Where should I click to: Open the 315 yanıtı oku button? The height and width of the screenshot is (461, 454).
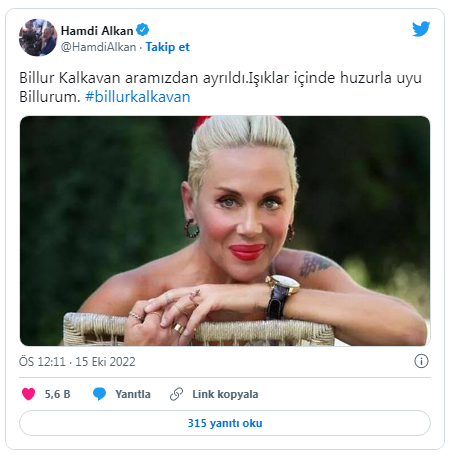click(x=225, y=423)
